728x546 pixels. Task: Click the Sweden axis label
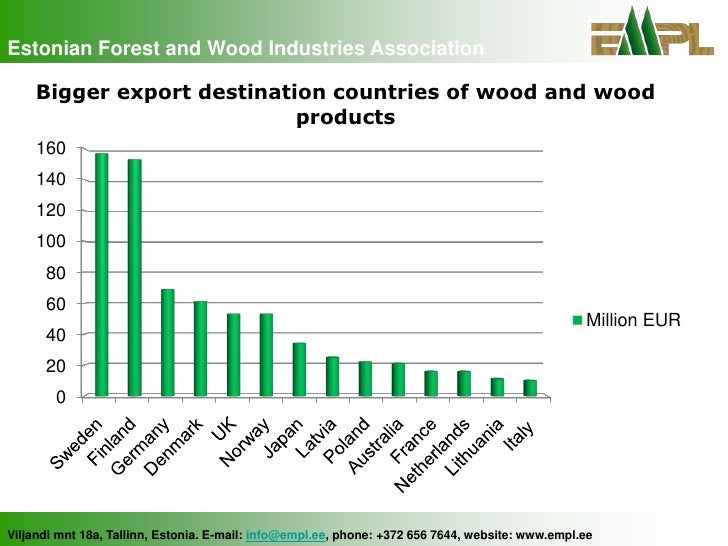tap(76, 443)
